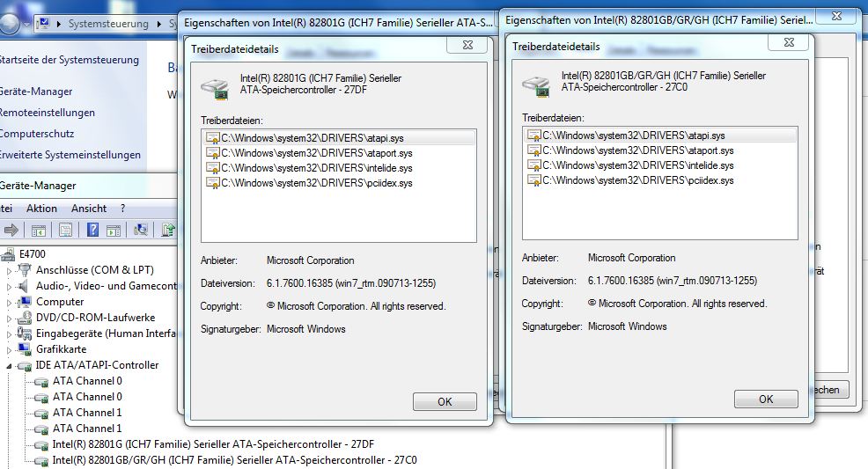Expand the Eingabegeräte (Human Interface) node
This screenshot has height=469, width=868.
(x=9, y=334)
